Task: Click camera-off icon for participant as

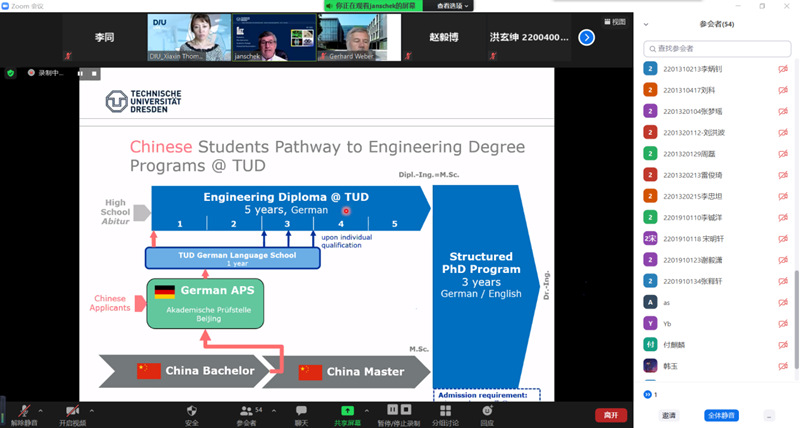Action: point(783,303)
